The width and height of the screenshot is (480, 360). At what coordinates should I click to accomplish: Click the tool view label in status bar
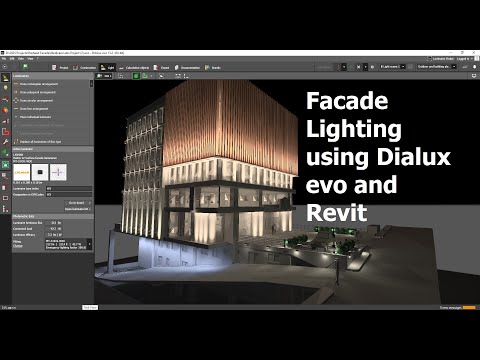[x=90, y=307]
